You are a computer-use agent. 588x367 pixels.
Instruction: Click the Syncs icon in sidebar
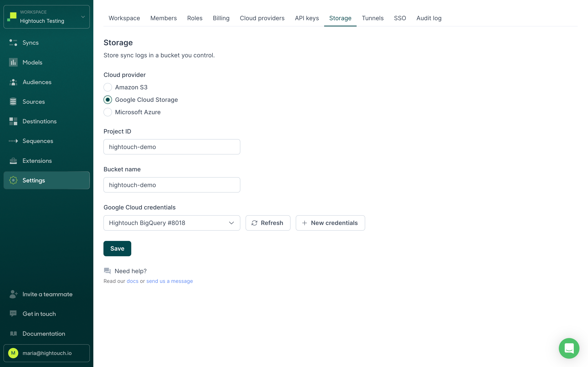coord(13,43)
